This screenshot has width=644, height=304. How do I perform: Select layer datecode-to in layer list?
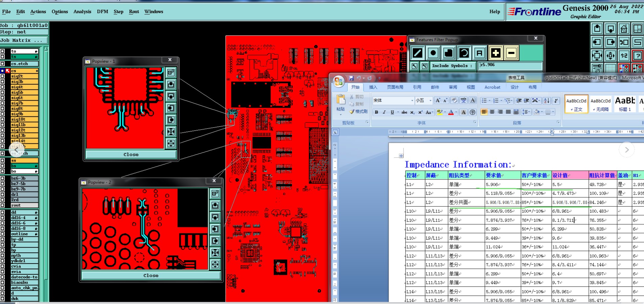point(24,277)
